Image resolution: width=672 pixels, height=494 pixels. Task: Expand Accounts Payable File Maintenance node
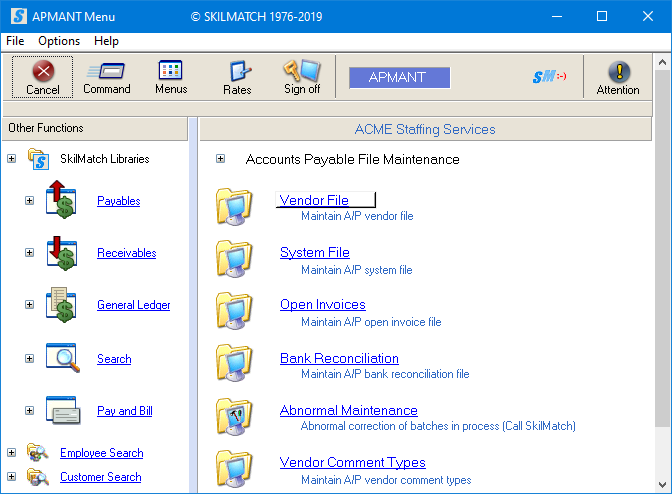(x=220, y=159)
